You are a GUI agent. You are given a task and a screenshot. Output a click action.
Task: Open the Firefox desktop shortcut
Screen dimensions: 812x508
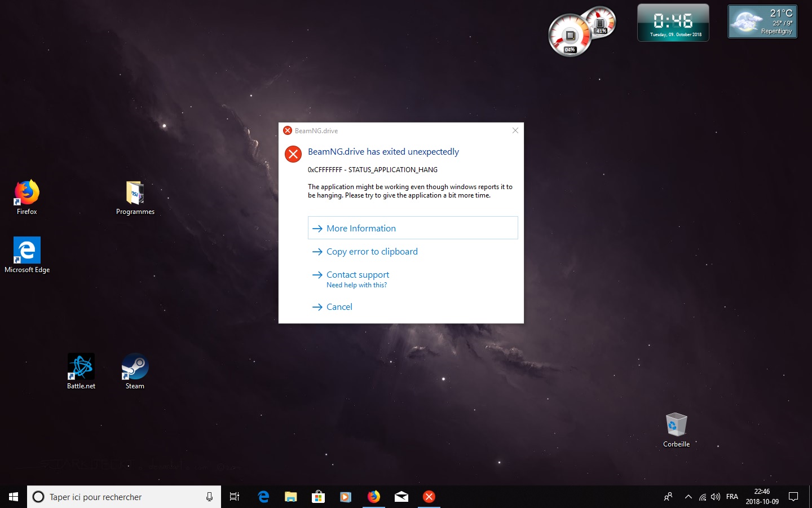point(27,197)
